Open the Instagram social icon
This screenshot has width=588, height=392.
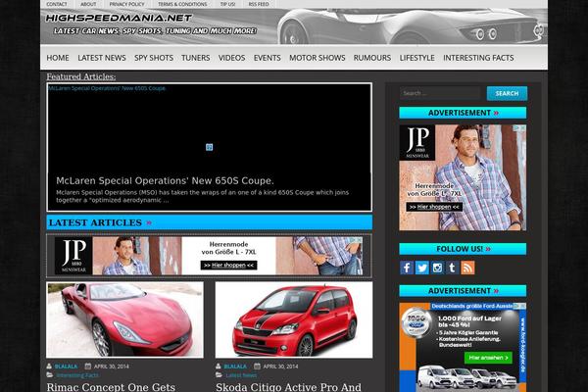tap(437, 268)
